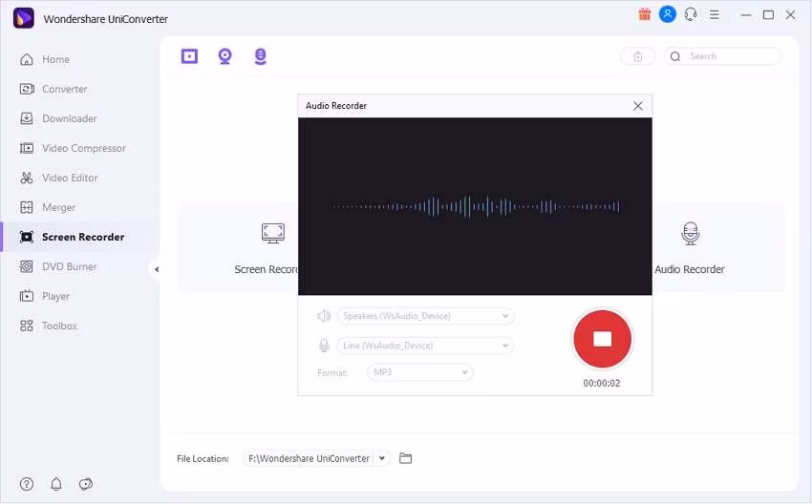
Task: Click the Screen Recorder card monitor icon
Action: tap(273, 233)
